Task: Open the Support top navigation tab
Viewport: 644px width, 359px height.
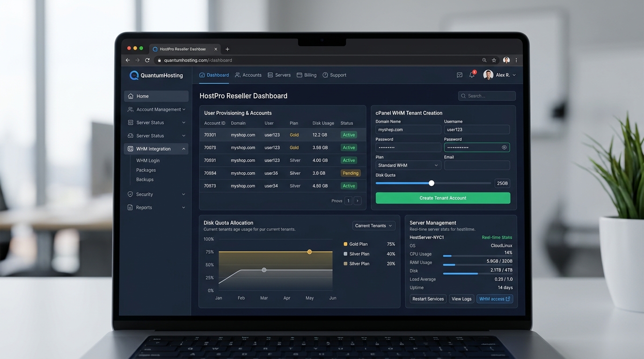Action: pos(334,75)
